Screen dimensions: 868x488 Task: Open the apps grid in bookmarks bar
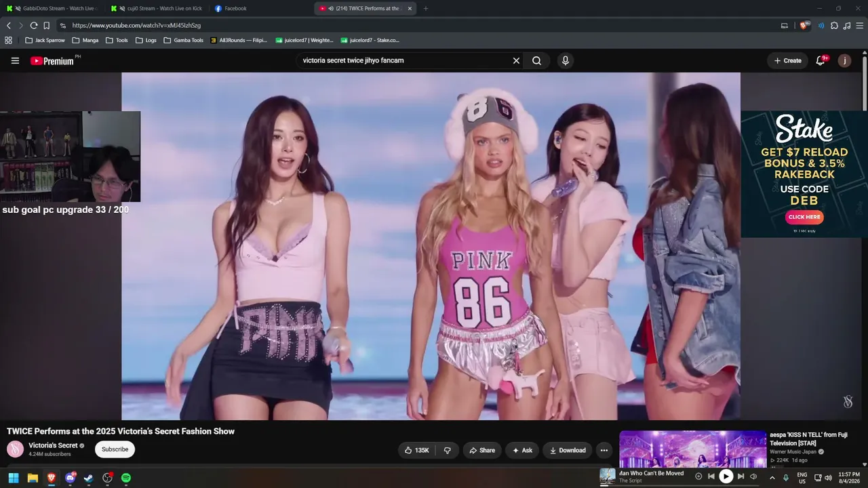tap(9, 40)
